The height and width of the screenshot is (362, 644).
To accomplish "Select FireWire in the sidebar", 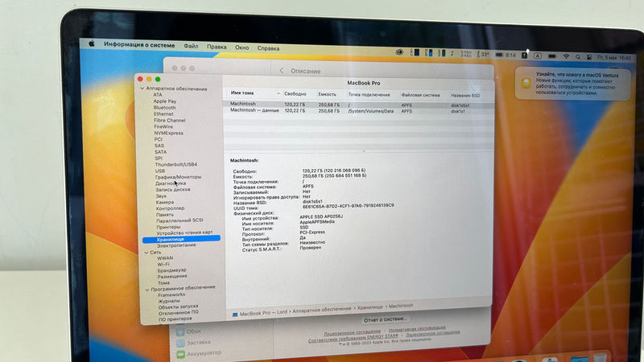I will click(x=163, y=126).
